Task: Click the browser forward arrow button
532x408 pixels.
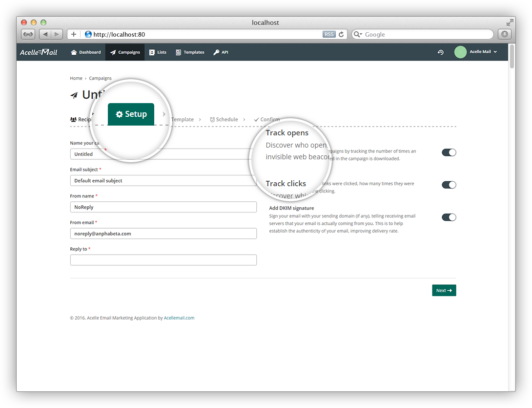Action: [57, 34]
